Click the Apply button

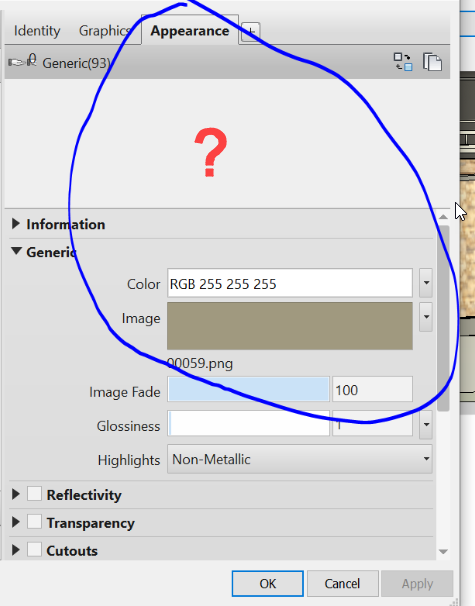click(x=417, y=584)
